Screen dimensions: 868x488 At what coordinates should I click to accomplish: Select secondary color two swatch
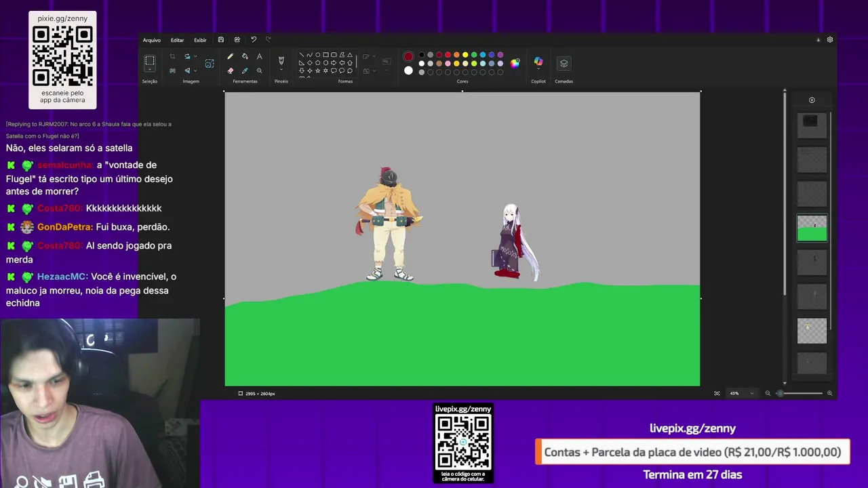(408, 70)
